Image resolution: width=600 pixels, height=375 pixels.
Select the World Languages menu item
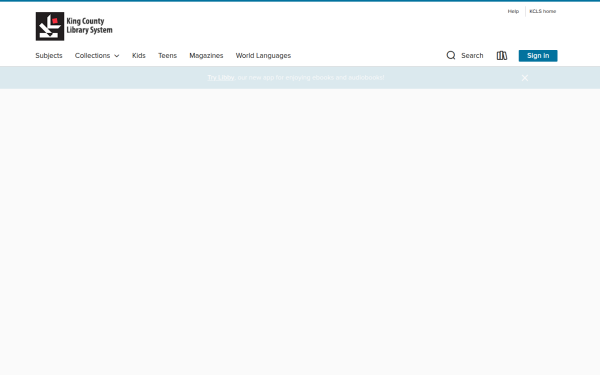click(263, 55)
